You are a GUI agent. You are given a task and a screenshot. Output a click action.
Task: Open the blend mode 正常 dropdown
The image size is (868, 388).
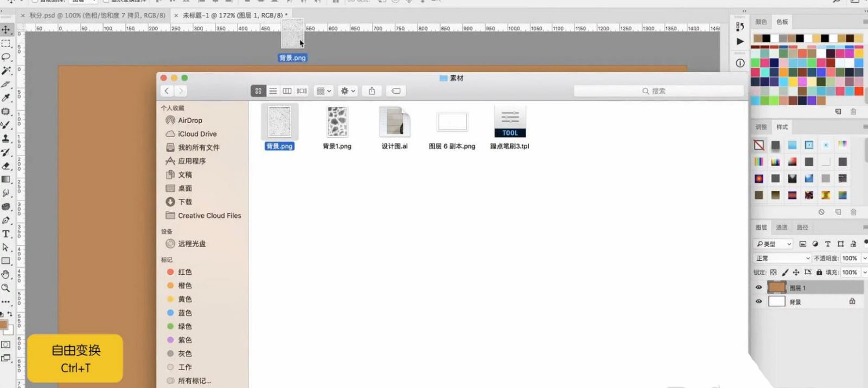(782, 258)
